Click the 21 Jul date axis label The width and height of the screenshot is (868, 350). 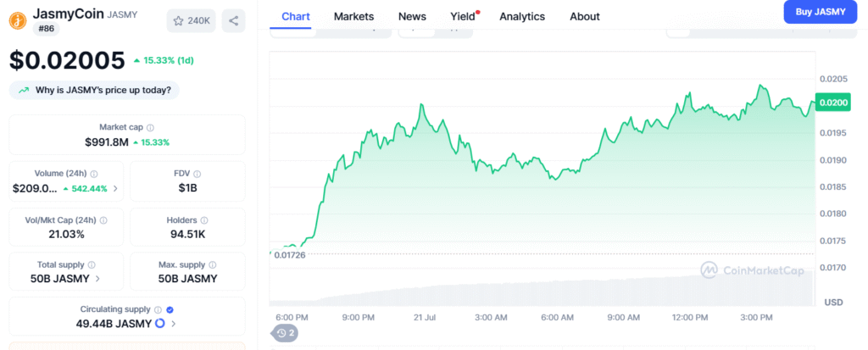(x=426, y=317)
